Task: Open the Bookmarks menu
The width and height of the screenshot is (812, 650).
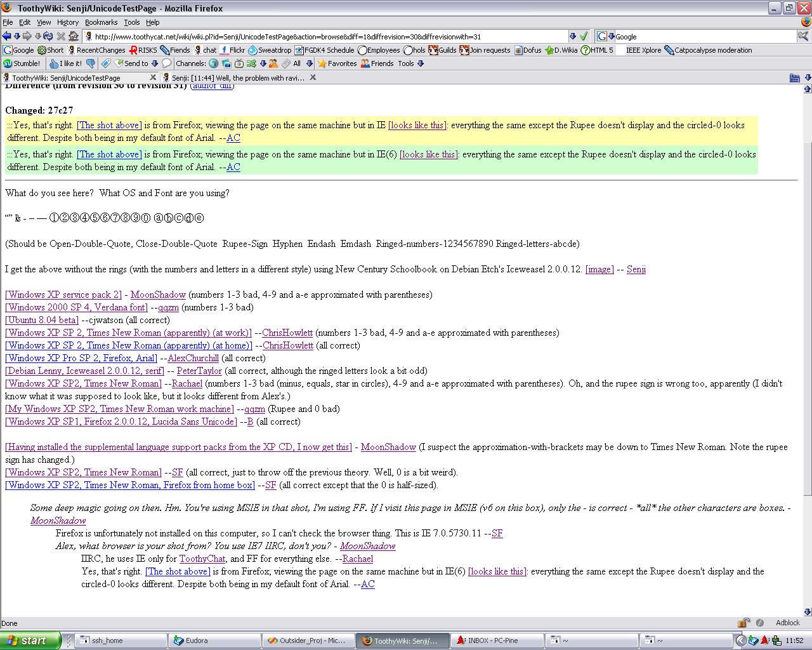Action: coord(101,22)
